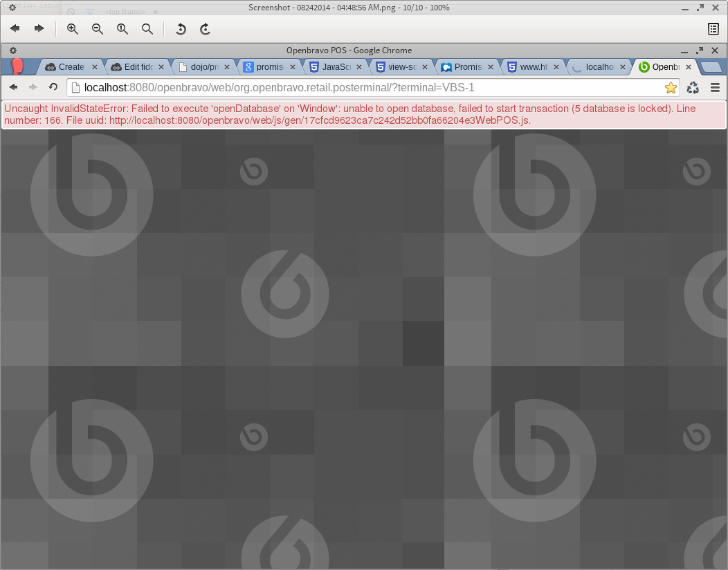This screenshot has width=728, height=570.
Task: Open Chrome hamburger menu
Action: point(715,87)
